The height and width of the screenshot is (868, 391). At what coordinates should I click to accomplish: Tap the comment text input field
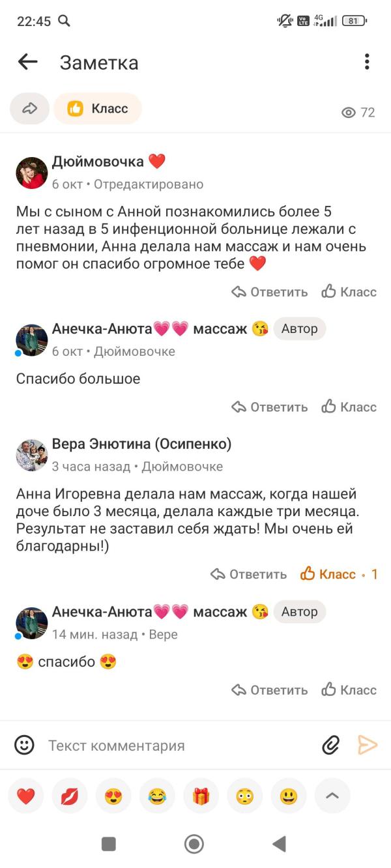coord(176,745)
